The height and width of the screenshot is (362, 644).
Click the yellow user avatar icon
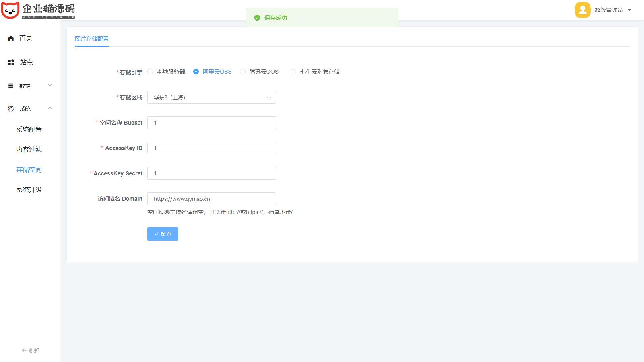[x=582, y=10]
